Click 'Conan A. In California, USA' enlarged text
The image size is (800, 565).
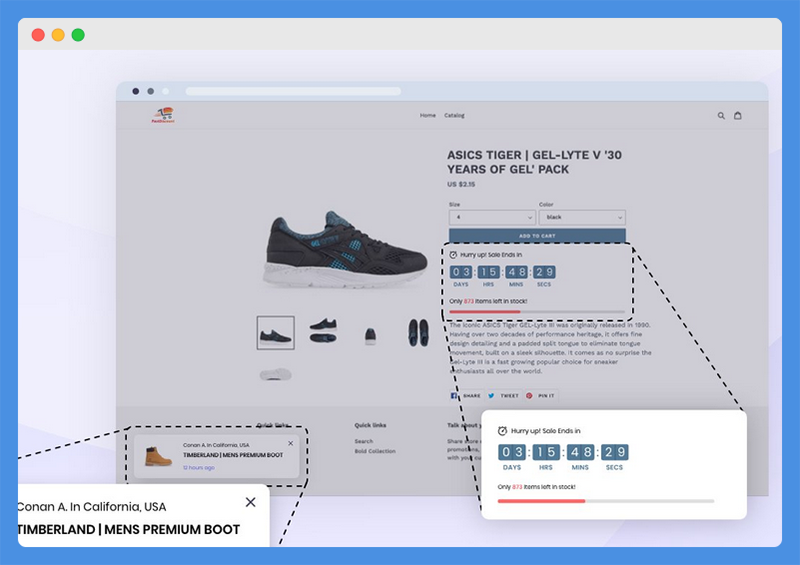point(92,507)
